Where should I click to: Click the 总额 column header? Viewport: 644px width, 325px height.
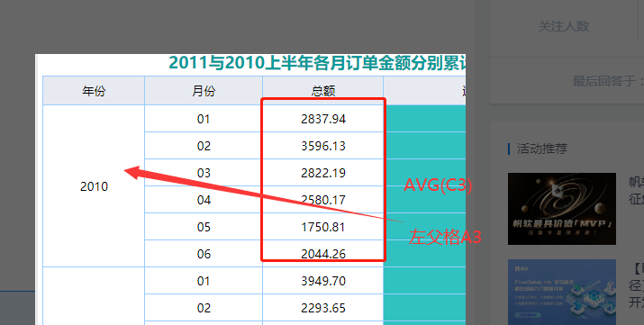tap(322, 91)
